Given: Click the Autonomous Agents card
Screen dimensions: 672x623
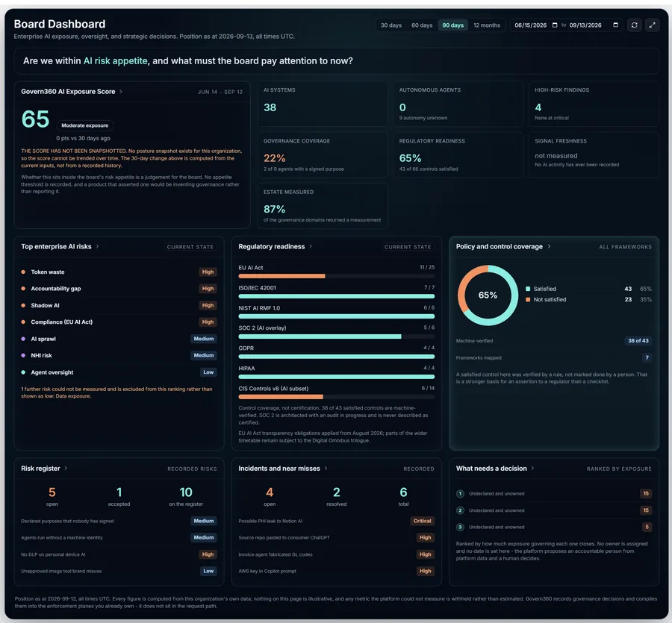Looking at the screenshot, I should click(458, 104).
